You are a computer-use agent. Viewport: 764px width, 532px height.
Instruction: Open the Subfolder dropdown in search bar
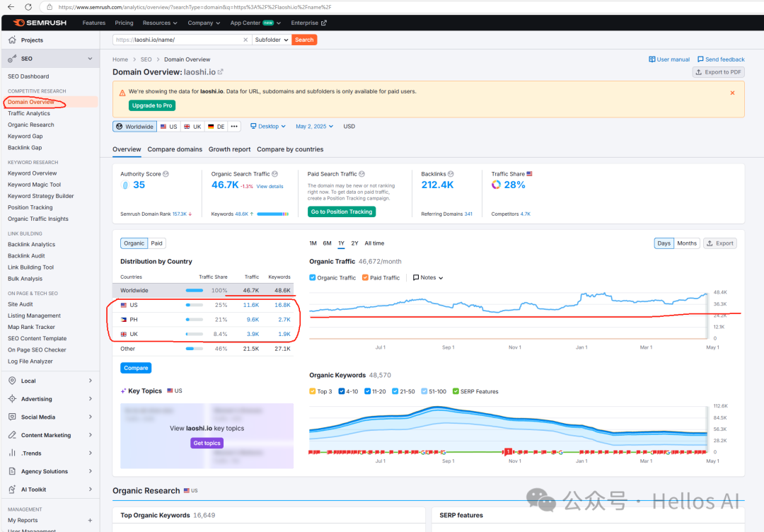(272, 40)
